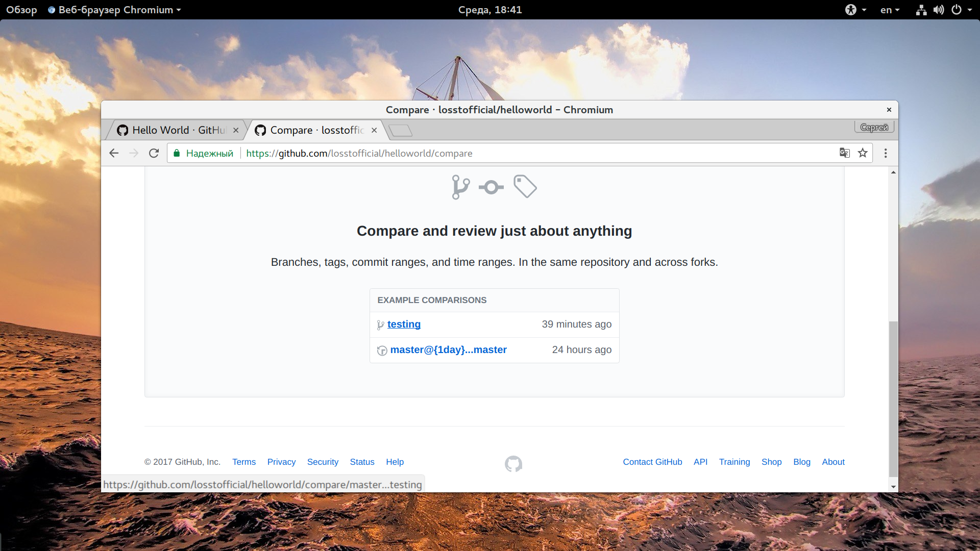Open the clock showing Среда, 18:41
This screenshot has height=551, width=980.
point(490,10)
